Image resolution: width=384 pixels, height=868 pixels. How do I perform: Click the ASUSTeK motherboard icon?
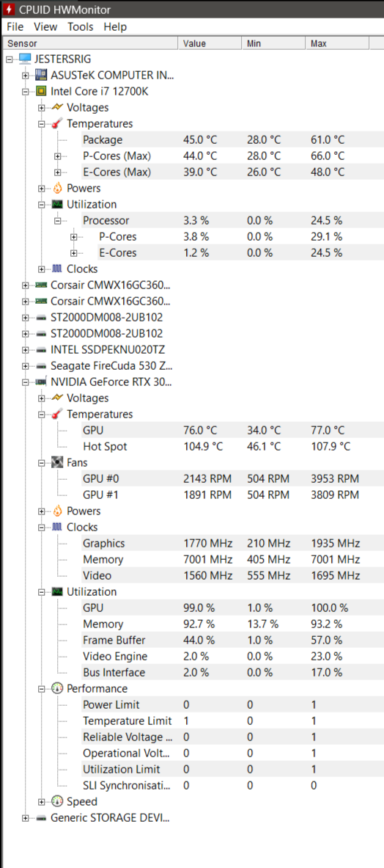[x=41, y=76]
